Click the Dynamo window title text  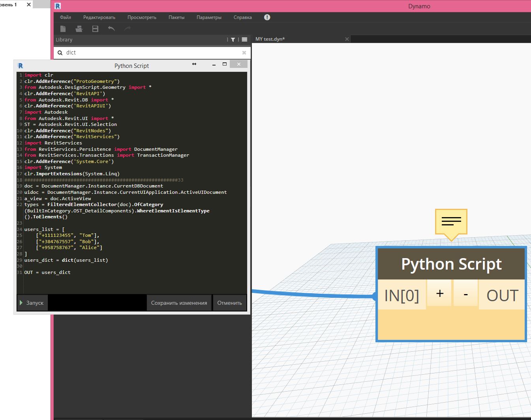point(419,6)
